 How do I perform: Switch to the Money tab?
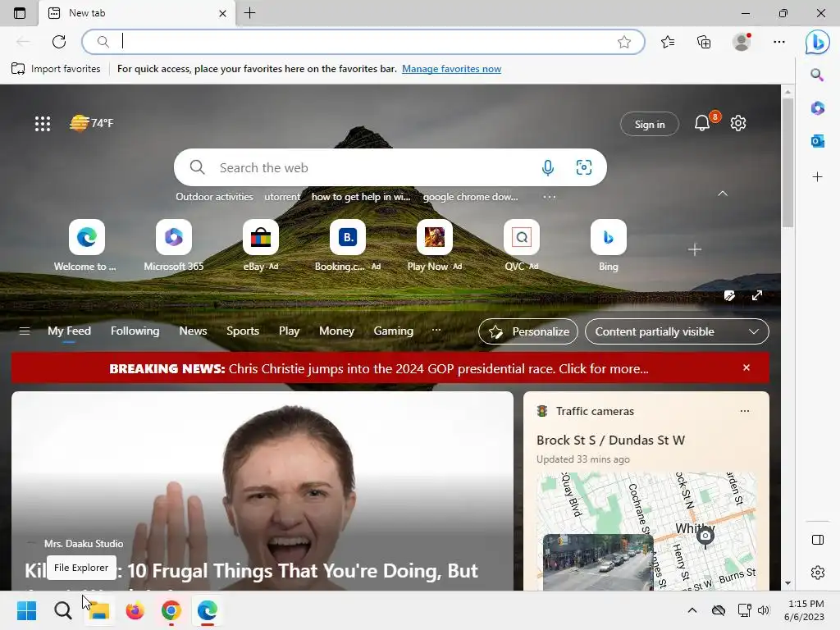336,331
